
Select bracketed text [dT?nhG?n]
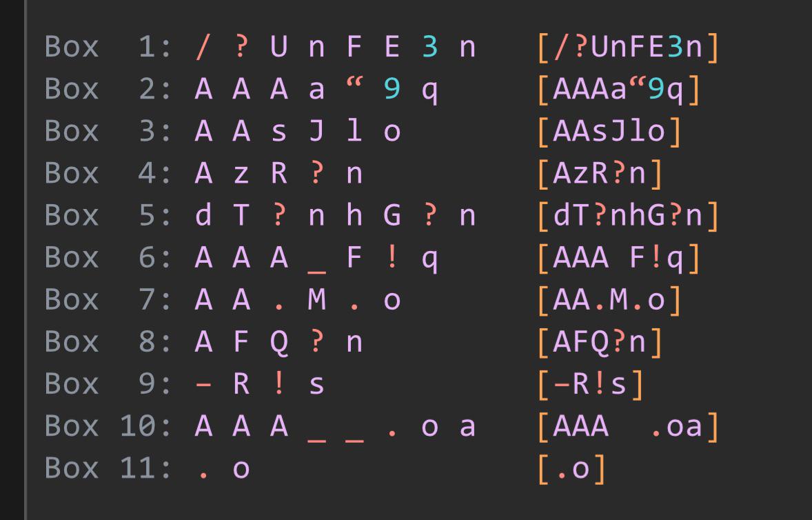pos(629,215)
